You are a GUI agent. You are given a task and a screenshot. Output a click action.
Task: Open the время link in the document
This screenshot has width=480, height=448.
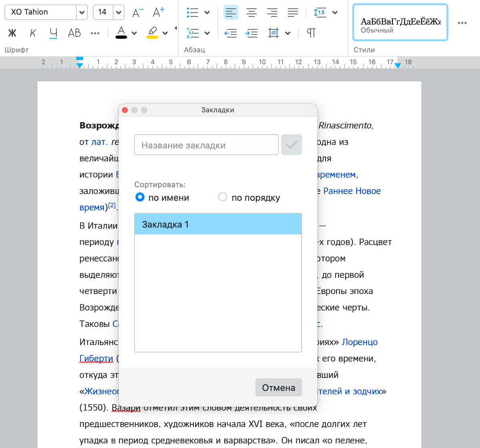point(92,208)
